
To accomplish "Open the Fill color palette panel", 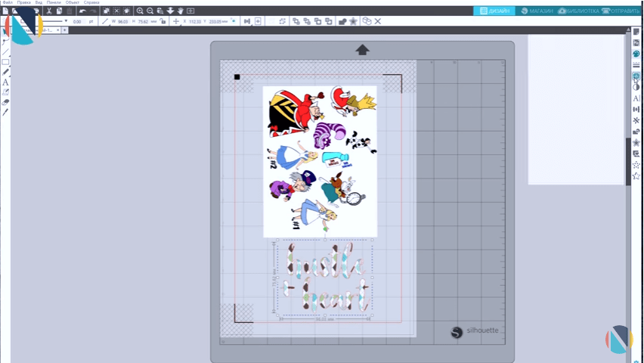I will (636, 54).
